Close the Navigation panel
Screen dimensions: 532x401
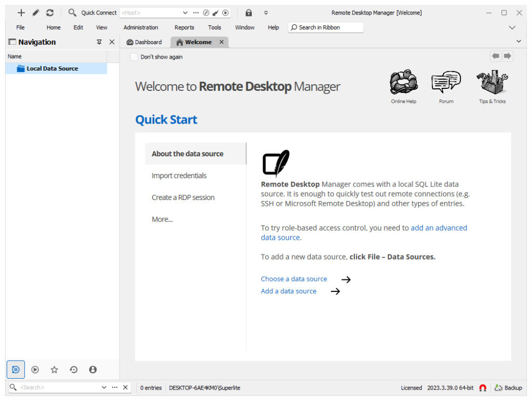tap(112, 42)
